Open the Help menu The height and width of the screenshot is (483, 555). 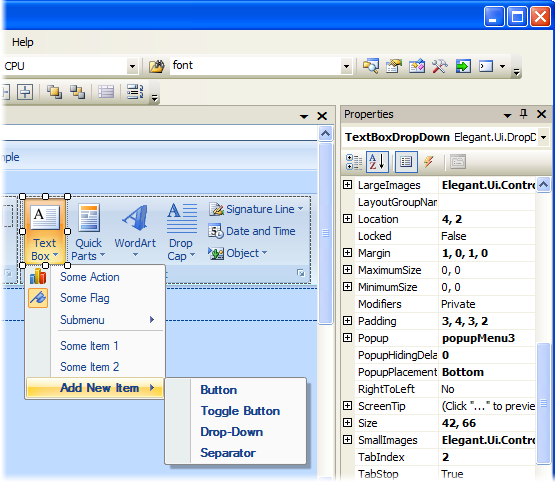pos(23,42)
